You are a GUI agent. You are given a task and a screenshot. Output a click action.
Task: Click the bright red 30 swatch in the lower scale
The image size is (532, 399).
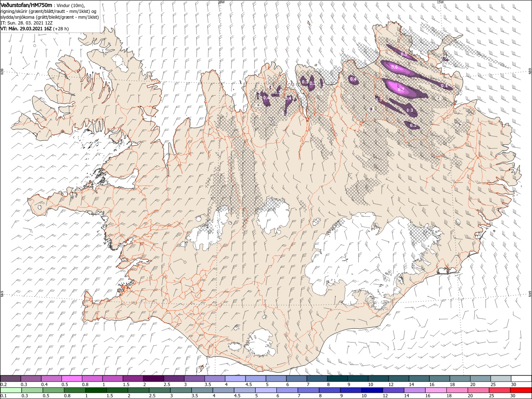click(521, 390)
